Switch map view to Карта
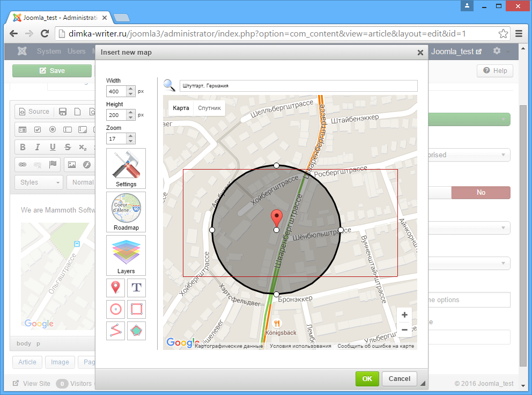The image size is (532, 395). pos(181,108)
